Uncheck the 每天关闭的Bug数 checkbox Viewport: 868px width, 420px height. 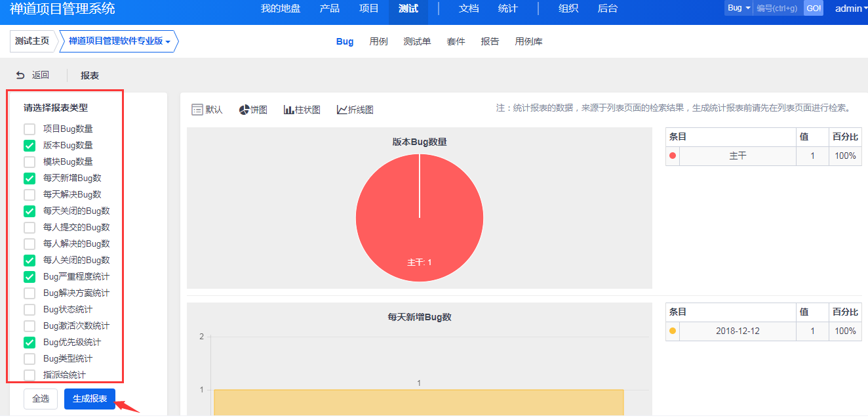click(x=30, y=211)
